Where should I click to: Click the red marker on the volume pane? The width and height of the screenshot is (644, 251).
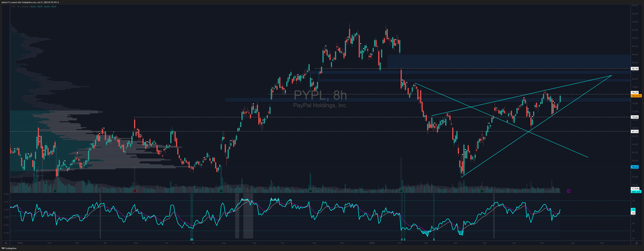pyautogui.click(x=135, y=190)
